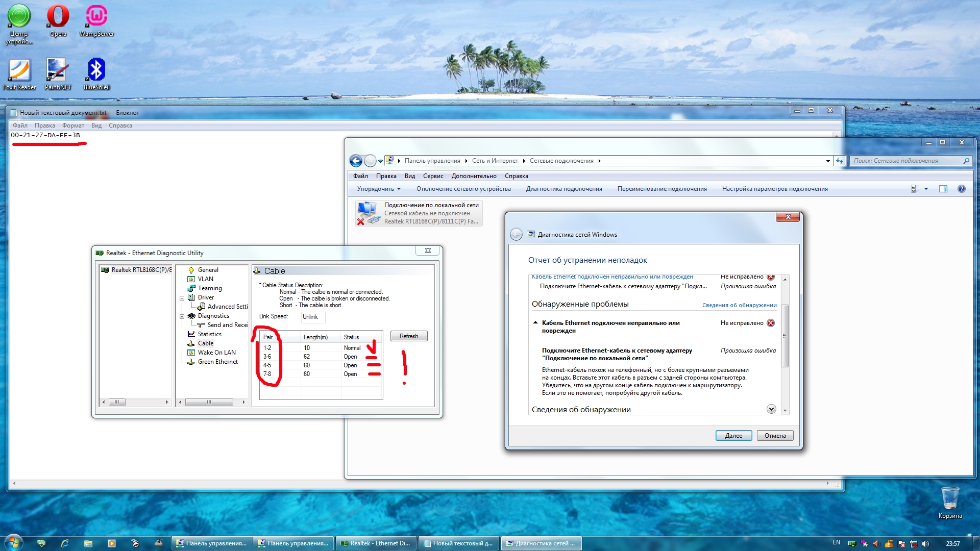
Task: Open Windows Explorer from the taskbar
Action: coord(88,543)
